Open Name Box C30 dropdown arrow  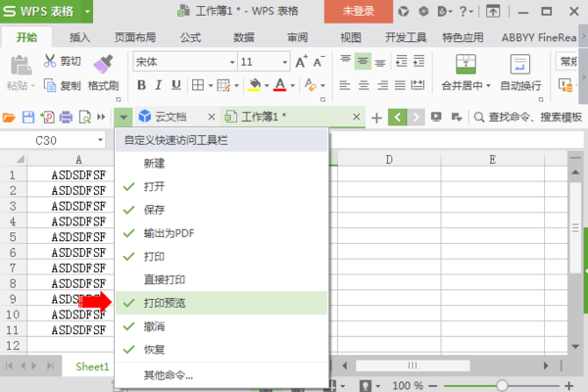100,140
